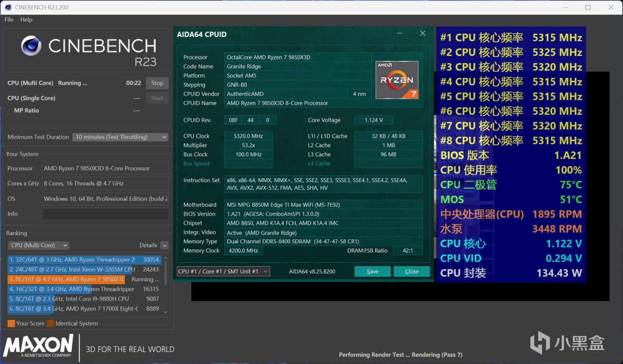Click the Bus Clock value 100.0 MHz

coord(248,155)
